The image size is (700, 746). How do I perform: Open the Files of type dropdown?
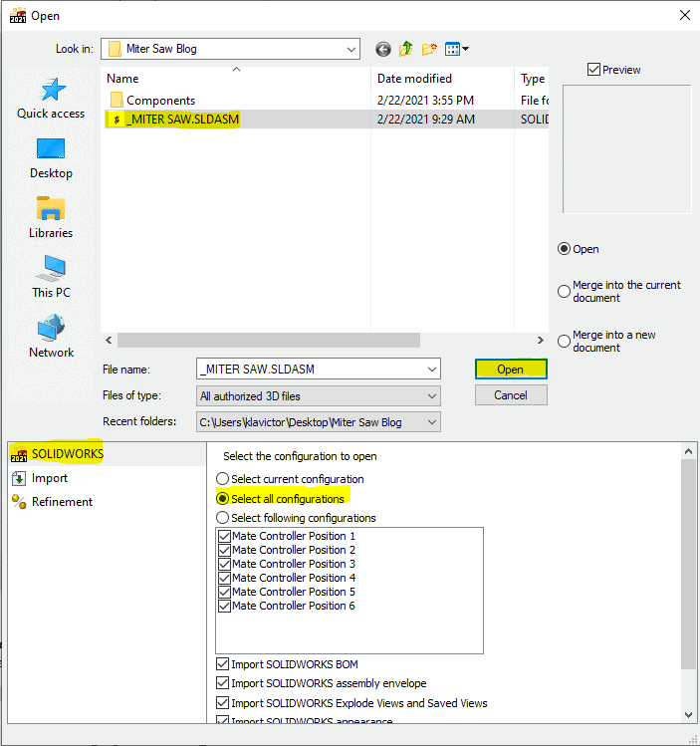tap(319, 396)
